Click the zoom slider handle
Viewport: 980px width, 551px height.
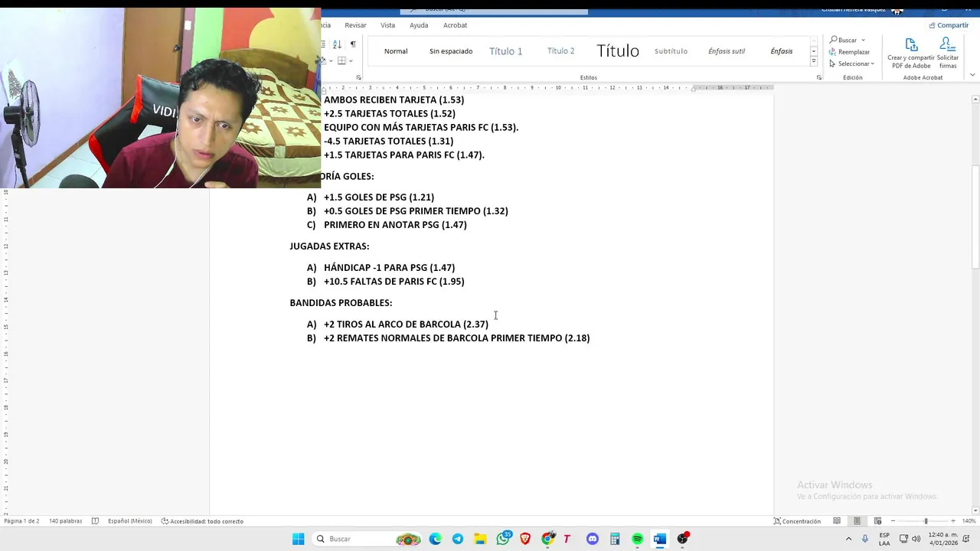[926, 521]
